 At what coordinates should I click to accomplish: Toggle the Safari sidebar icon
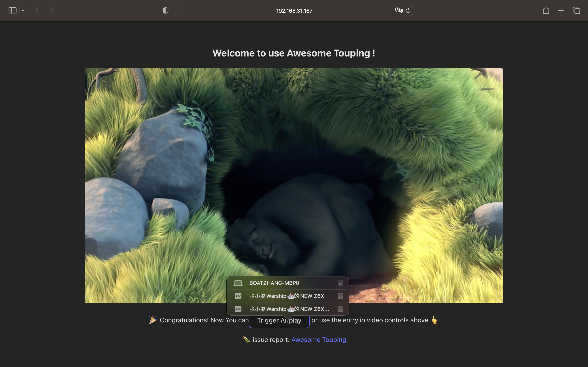pyautogui.click(x=12, y=10)
